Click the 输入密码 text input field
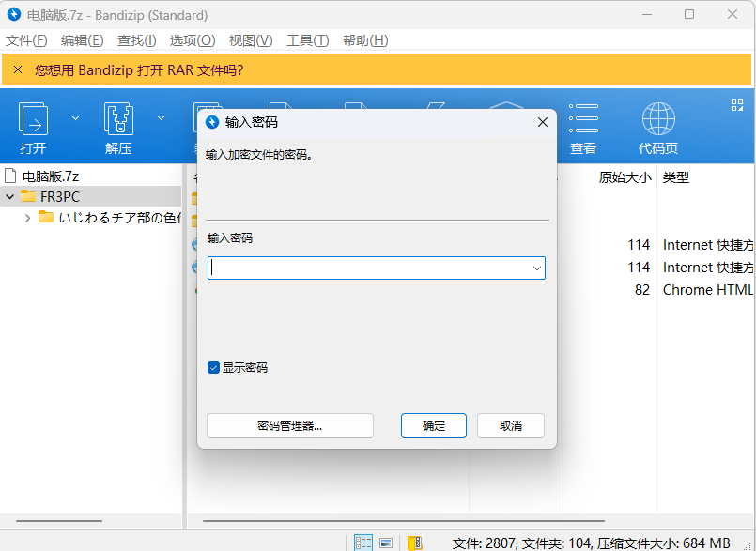 368,268
